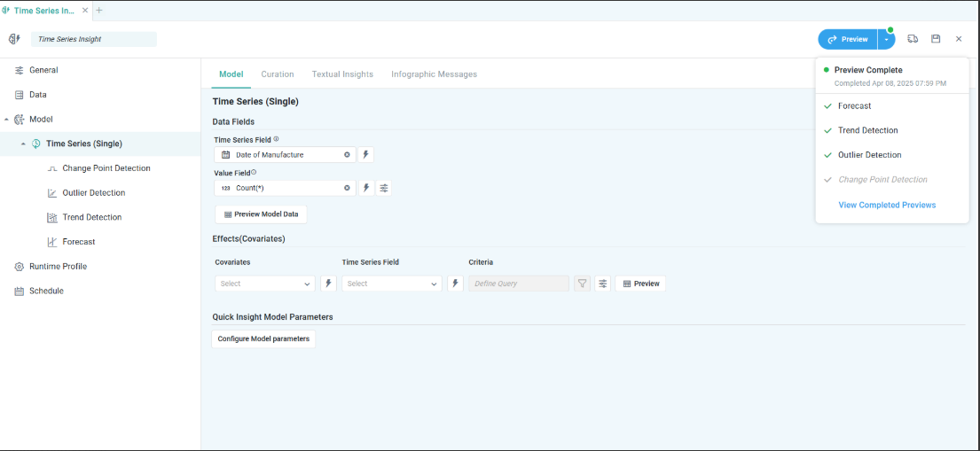The width and height of the screenshot is (980, 451).
Task: Open the Textual Insights tab
Action: [342, 74]
